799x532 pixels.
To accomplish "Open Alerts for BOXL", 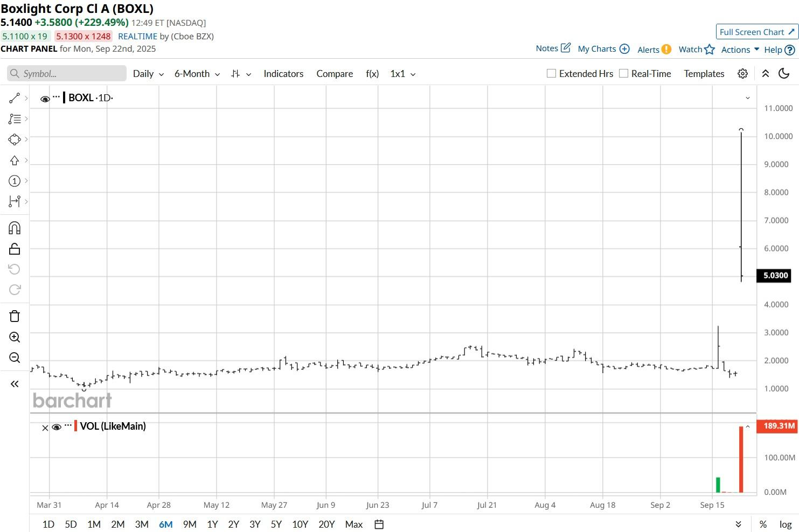I will pyautogui.click(x=654, y=50).
